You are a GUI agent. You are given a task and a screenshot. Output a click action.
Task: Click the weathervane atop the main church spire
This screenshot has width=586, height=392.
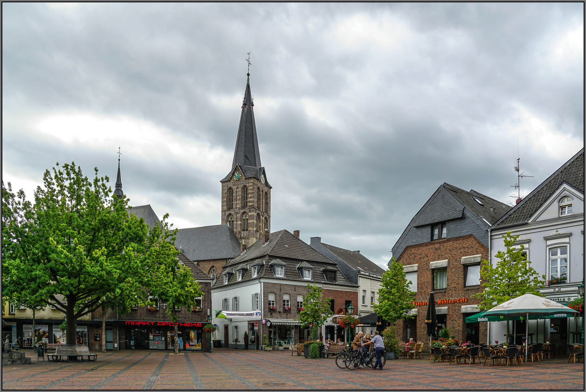click(249, 62)
